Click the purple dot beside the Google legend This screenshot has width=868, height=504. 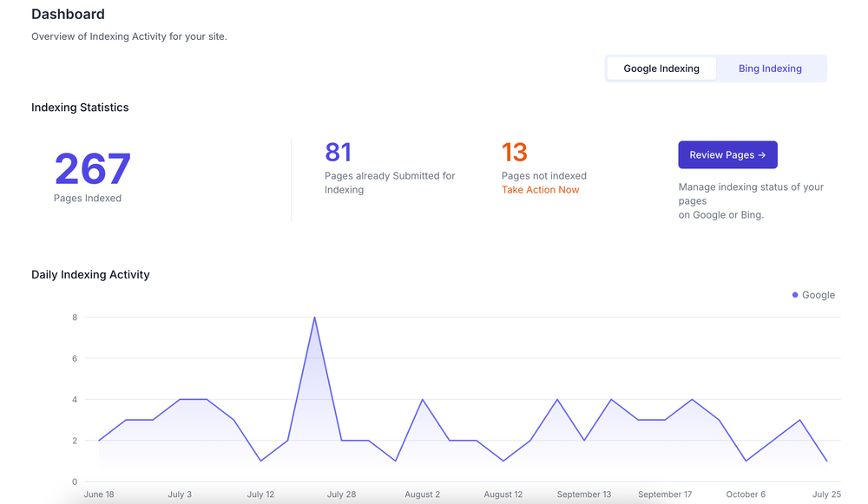point(795,295)
